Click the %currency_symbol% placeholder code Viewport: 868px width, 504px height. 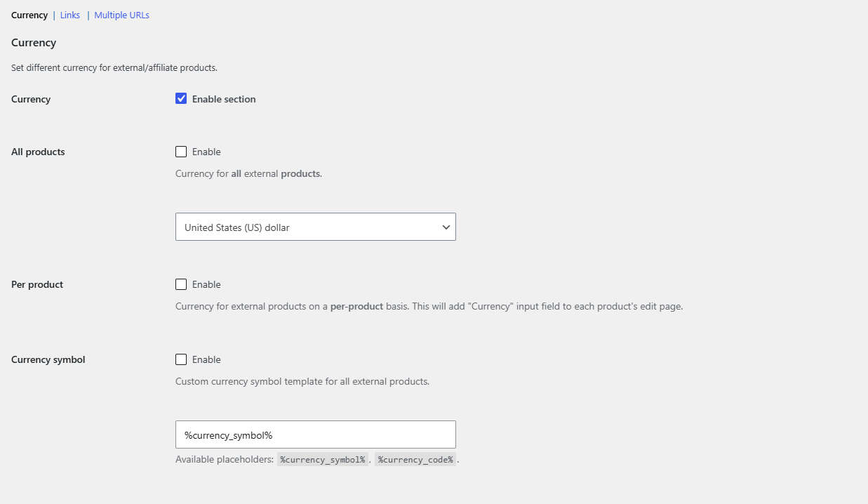pos(323,460)
